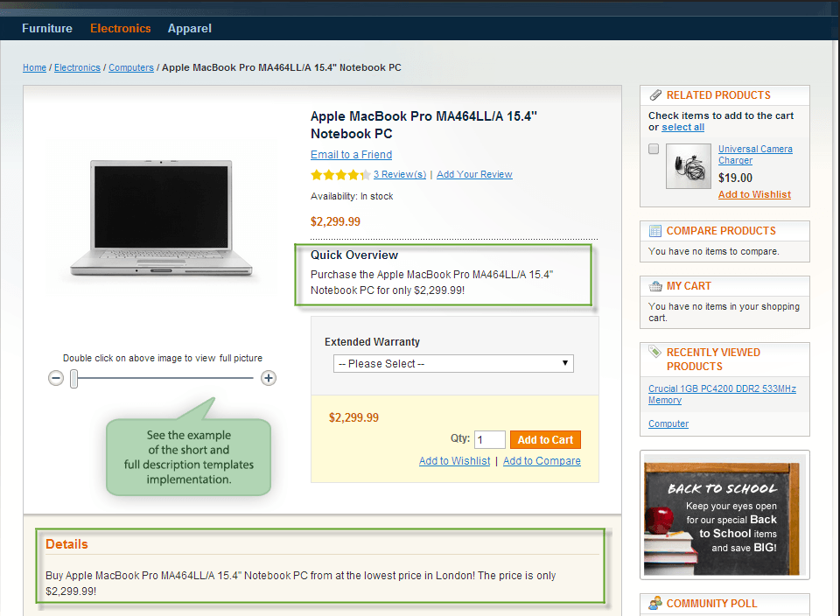This screenshot has width=840, height=616.
Task: Open the Email to a Friend link
Action: pyautogui.click(x=351, y=154)
